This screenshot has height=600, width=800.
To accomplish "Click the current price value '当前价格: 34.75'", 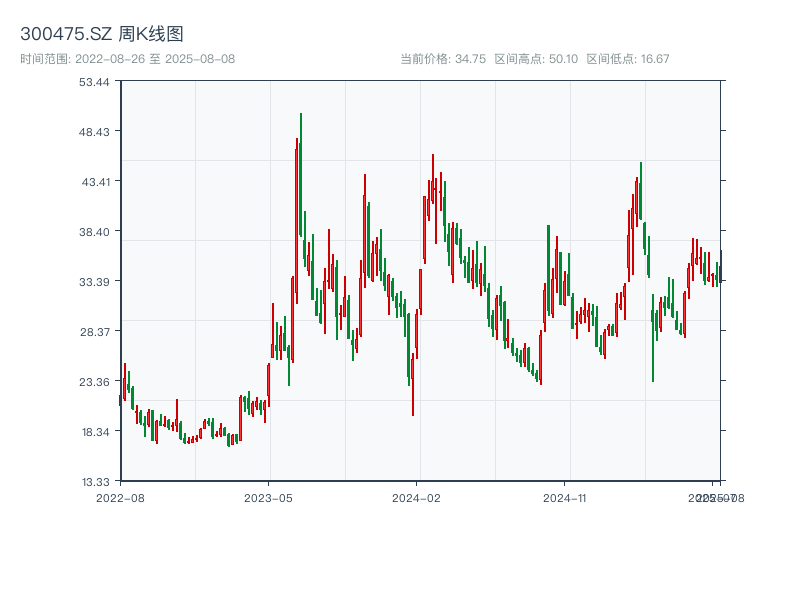I will pyautogui.click(x=443, y=59).
